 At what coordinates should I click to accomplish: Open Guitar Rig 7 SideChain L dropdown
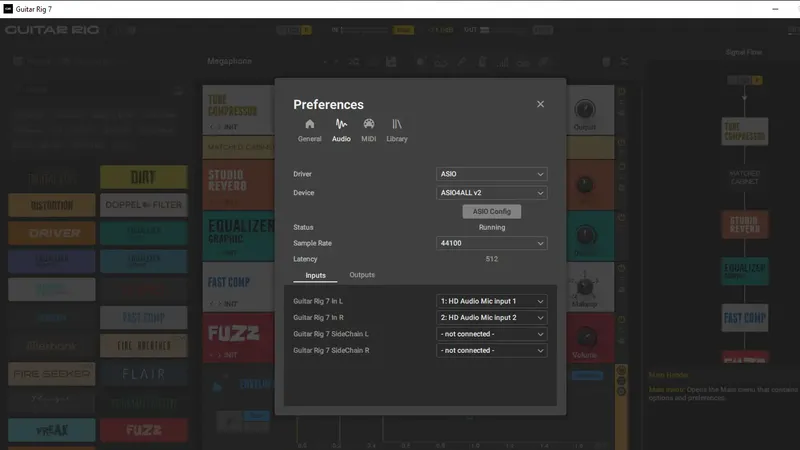(x=491, y=334)
